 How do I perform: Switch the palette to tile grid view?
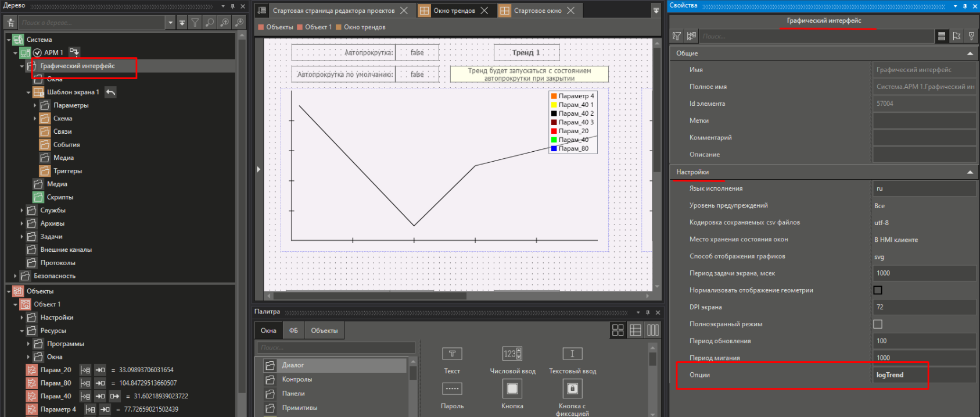[618, 330]
